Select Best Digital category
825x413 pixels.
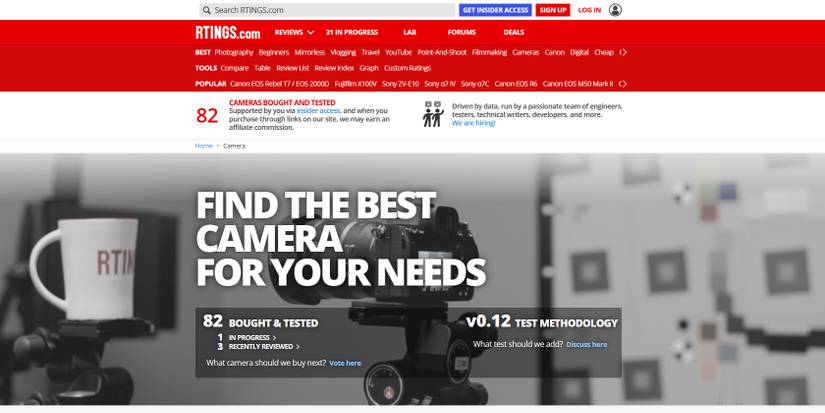pyautogui.click(x=579, y=52)
